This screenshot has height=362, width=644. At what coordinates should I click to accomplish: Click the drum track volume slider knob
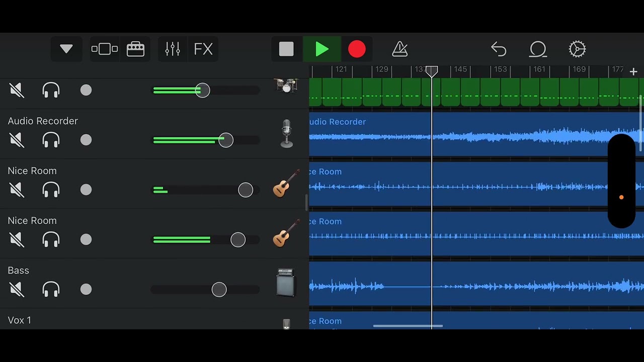click(202, 90)
